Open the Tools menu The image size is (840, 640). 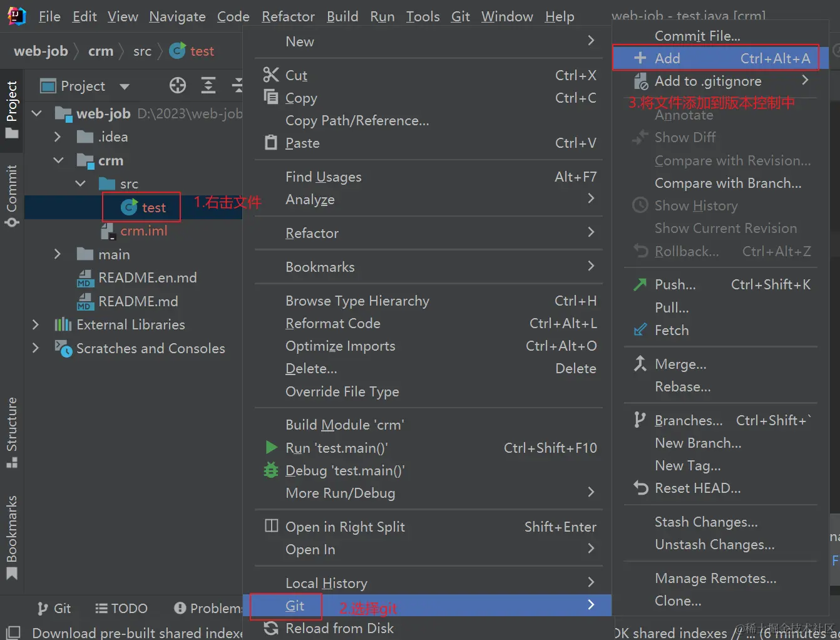pos(423,16)
